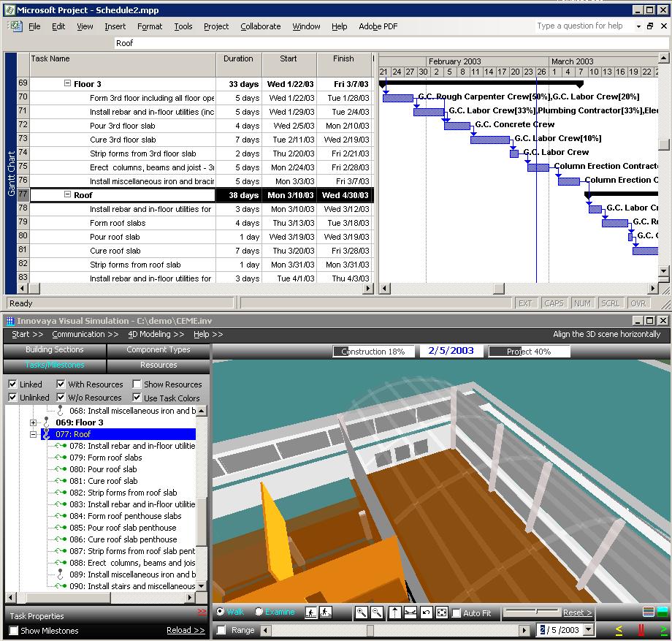Click the green link icon for 090: Install stairs
Screen dimensions: 672x641
61,586
